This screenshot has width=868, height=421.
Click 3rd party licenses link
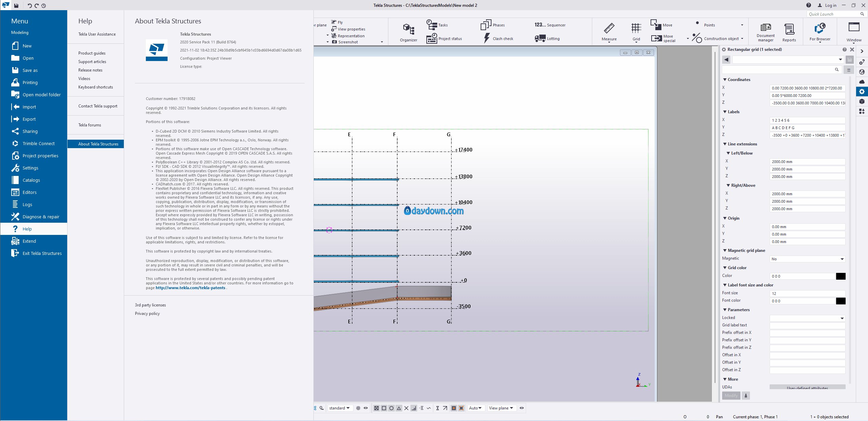point(150,305)
